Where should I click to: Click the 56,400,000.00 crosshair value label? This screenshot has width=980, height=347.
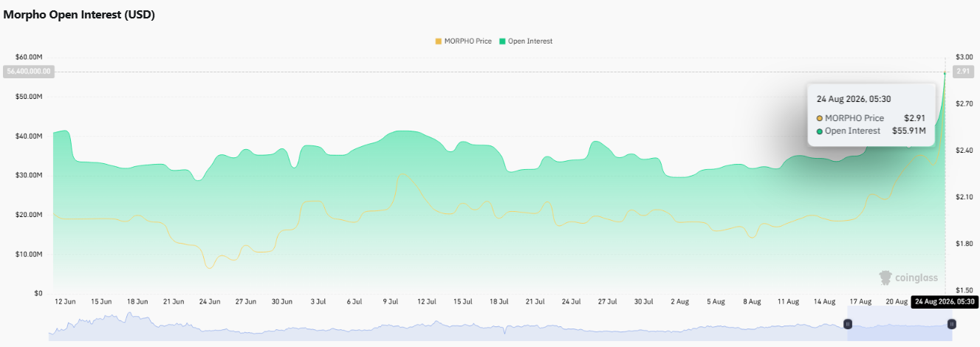click(28, 72)
